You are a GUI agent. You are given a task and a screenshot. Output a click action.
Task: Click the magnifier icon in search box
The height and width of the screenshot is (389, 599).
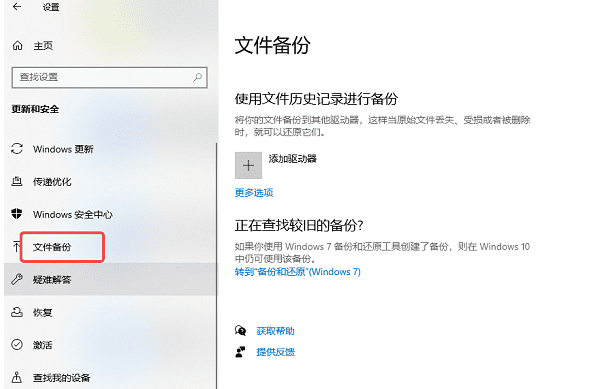click(198, 77)
